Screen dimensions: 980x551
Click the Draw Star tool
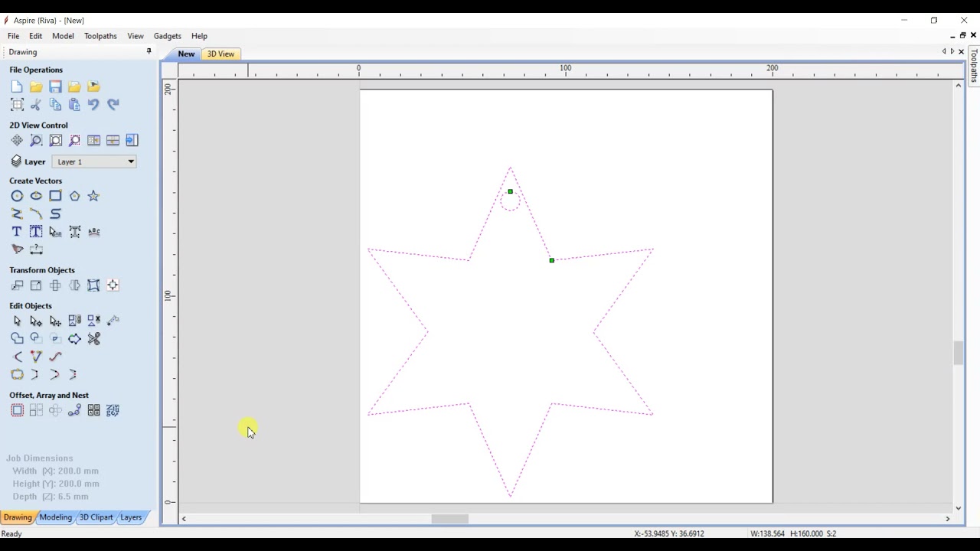93,196
